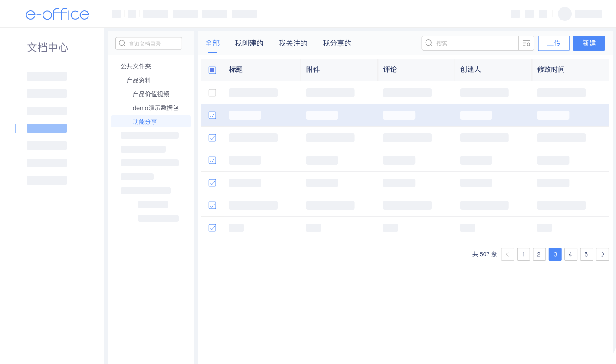This screenshot has width=616, height=364.
Task: Select 功能分享 folder in tree
Action: [151, 122]
